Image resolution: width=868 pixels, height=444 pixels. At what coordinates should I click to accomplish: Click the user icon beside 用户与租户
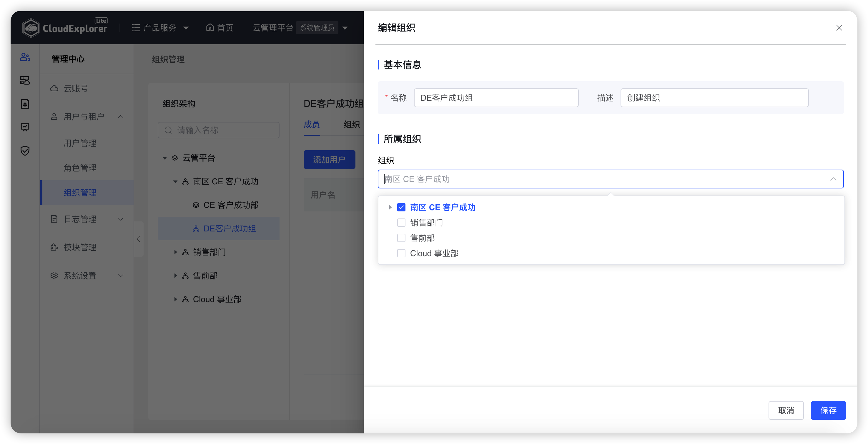(x=54, y=117)
